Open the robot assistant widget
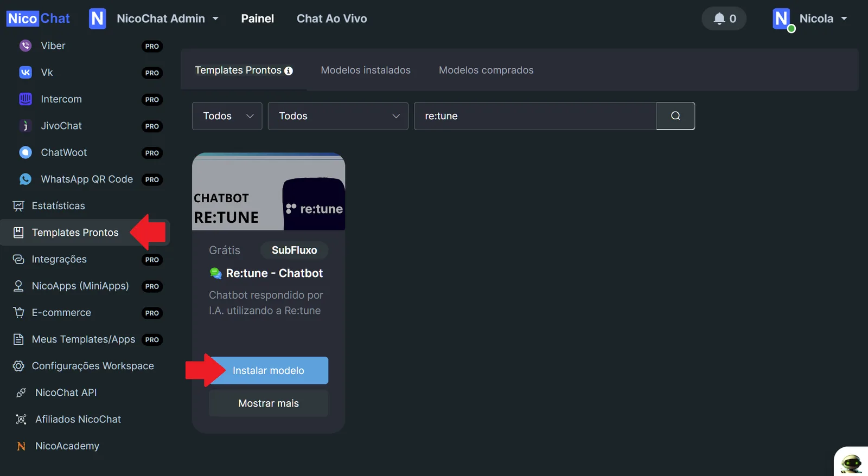This screenshot has height=476, width=868. [852, 462]
